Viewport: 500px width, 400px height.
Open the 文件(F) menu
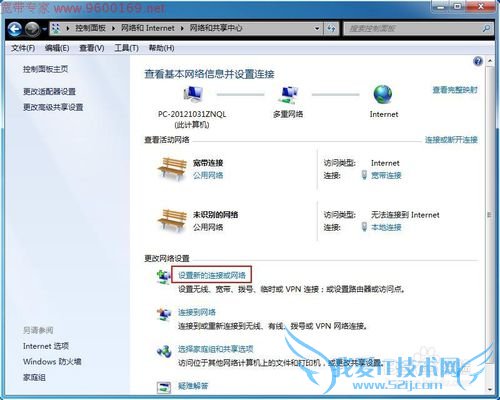point(23,48)
